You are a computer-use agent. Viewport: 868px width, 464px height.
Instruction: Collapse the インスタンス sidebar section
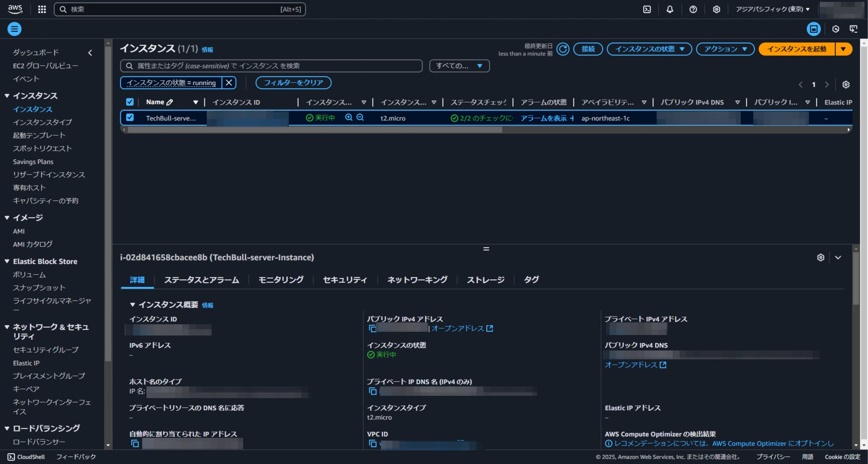7,96
